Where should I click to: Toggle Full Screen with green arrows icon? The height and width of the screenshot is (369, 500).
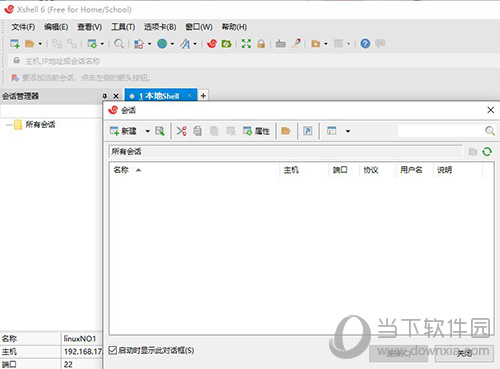click(246, 44)
